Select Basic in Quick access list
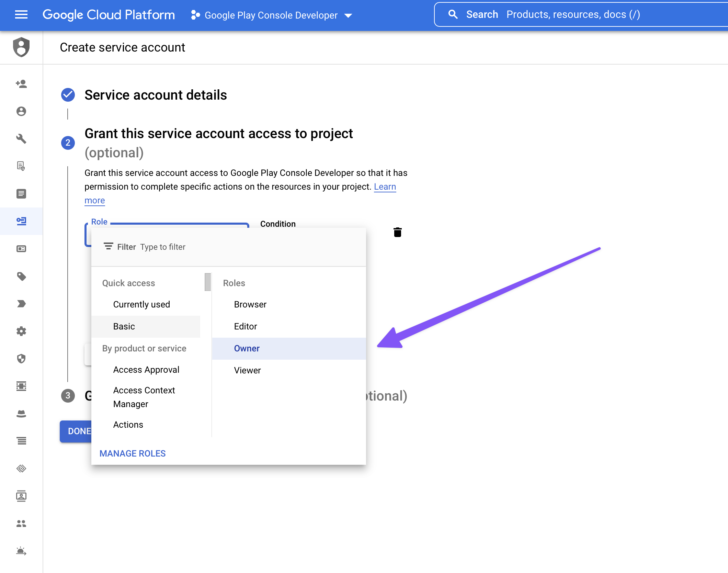The image size is (728, 573). (x=124, y=326)
